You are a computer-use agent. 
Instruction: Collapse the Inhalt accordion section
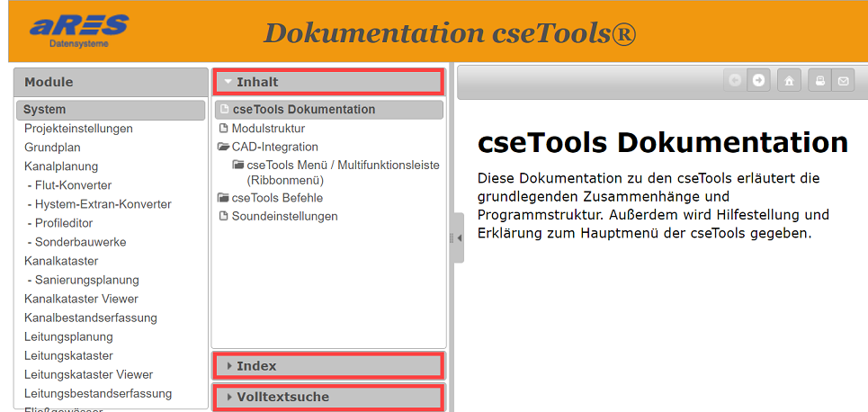(x=327, y=82)
